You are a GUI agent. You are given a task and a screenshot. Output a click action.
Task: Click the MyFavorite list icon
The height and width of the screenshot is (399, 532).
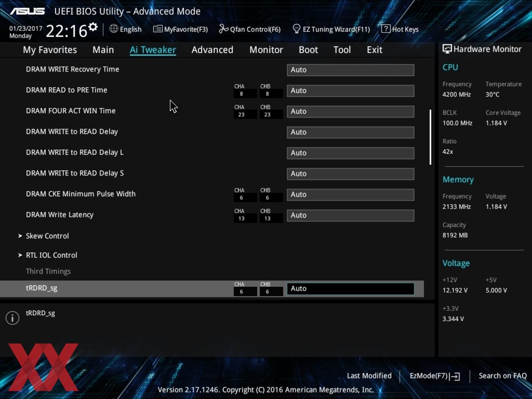pyautogui.click(x=158, y=29)
